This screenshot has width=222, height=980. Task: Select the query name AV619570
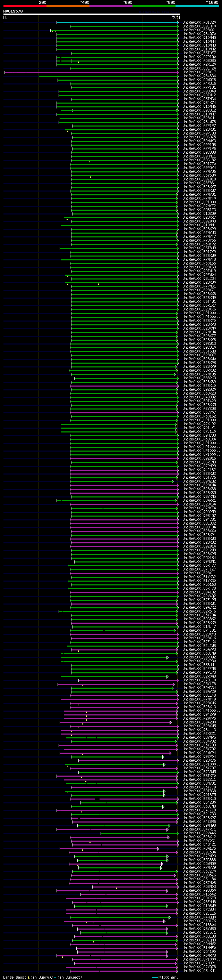point(13,11)
